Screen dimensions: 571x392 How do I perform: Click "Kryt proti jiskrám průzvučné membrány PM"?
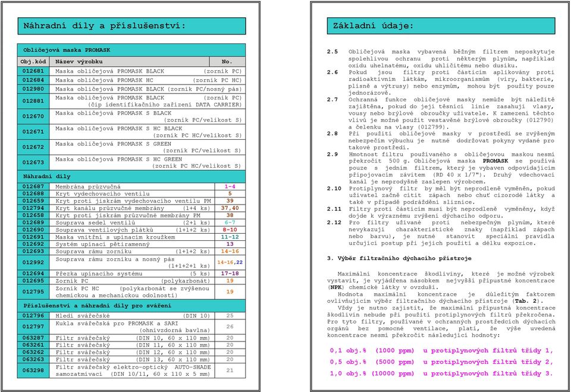tap(128, 215)
